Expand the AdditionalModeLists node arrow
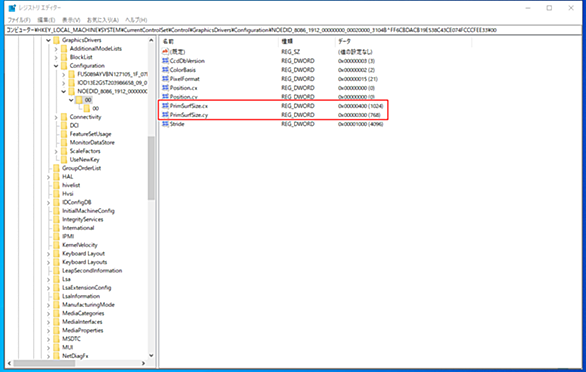The height and width of the screenshot is (372, 586). click(56, 49)
